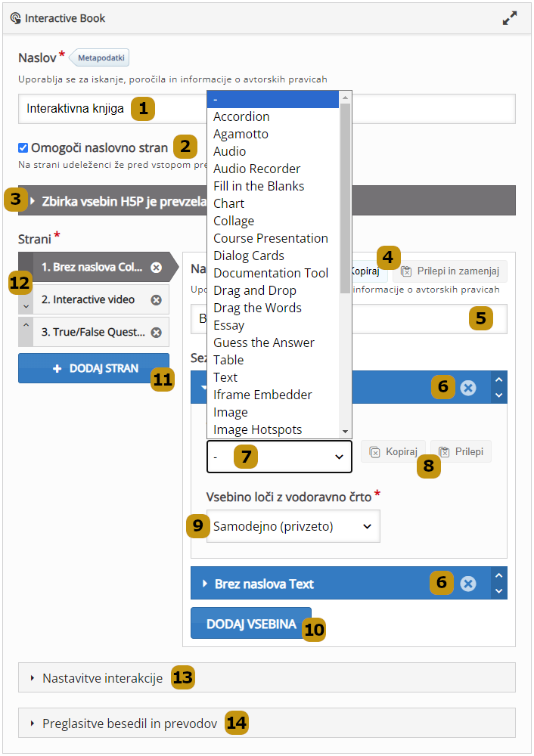Click the DODAJ STRAN button
Screen dimensions: 534x756
coord(94,368)
